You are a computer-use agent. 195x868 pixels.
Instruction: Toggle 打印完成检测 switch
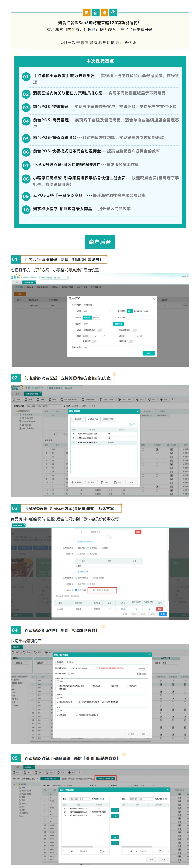(134, 330)
